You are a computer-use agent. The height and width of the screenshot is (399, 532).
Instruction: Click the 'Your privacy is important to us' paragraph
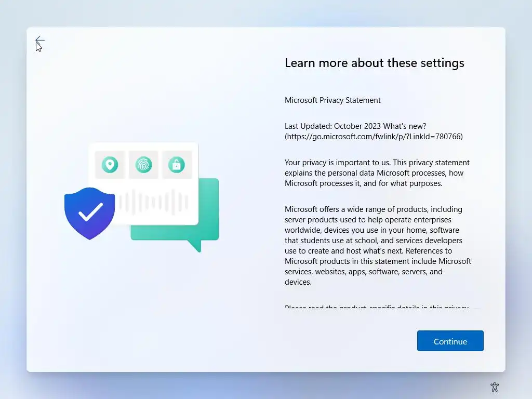(x=377, y=172)
